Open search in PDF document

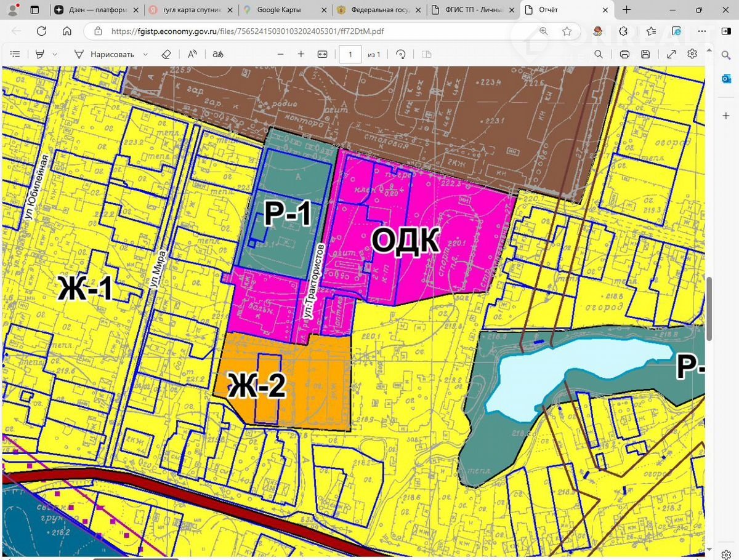pyautogui.click(x=599, y=54)
